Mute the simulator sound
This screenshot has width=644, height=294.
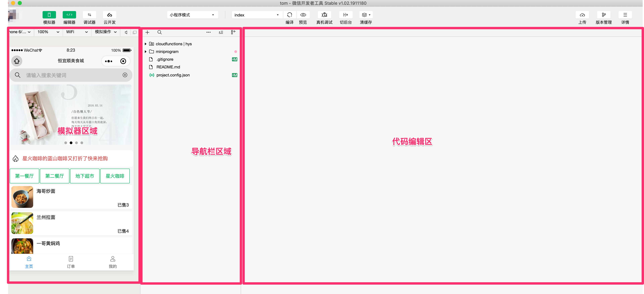tap(126, 32)
